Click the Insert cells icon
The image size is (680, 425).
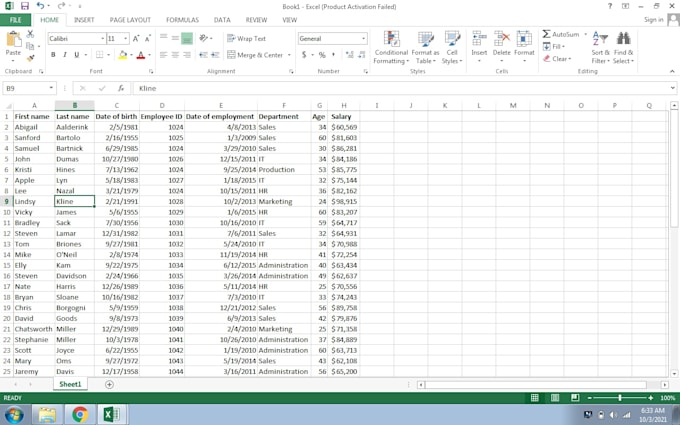[479, 39]
